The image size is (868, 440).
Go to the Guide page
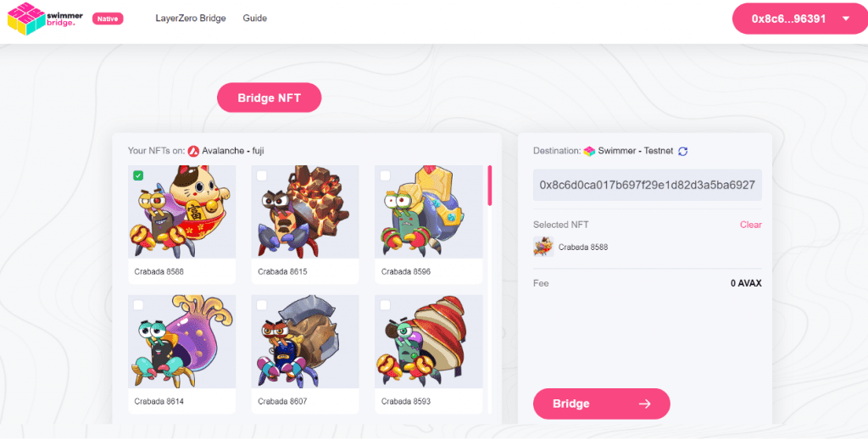(254, 19)
